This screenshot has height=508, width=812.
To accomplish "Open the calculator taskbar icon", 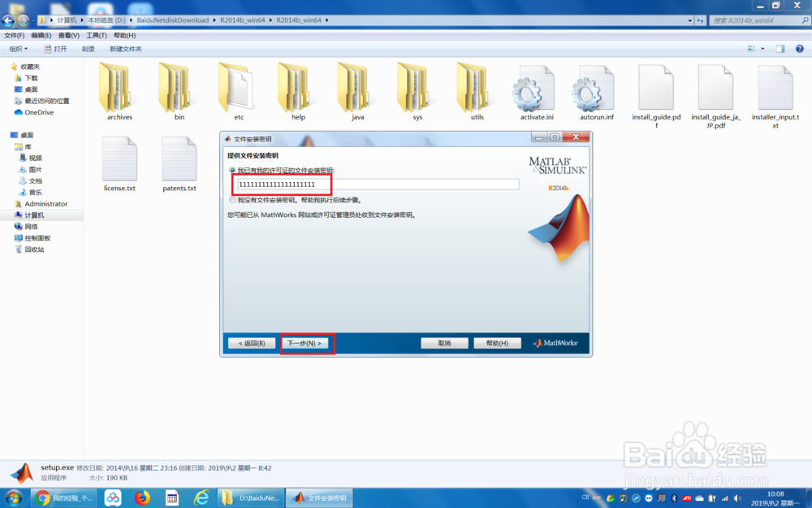I will tap(172, 498).
